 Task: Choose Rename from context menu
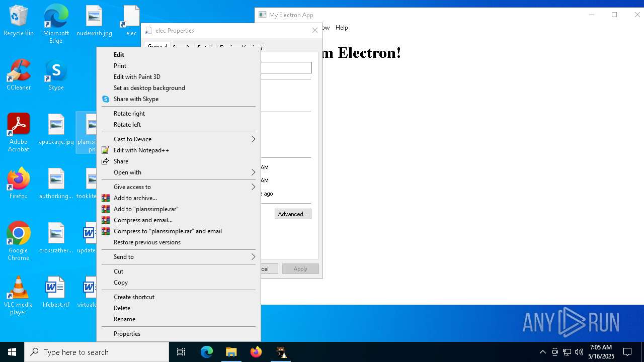tap(179, 319)
